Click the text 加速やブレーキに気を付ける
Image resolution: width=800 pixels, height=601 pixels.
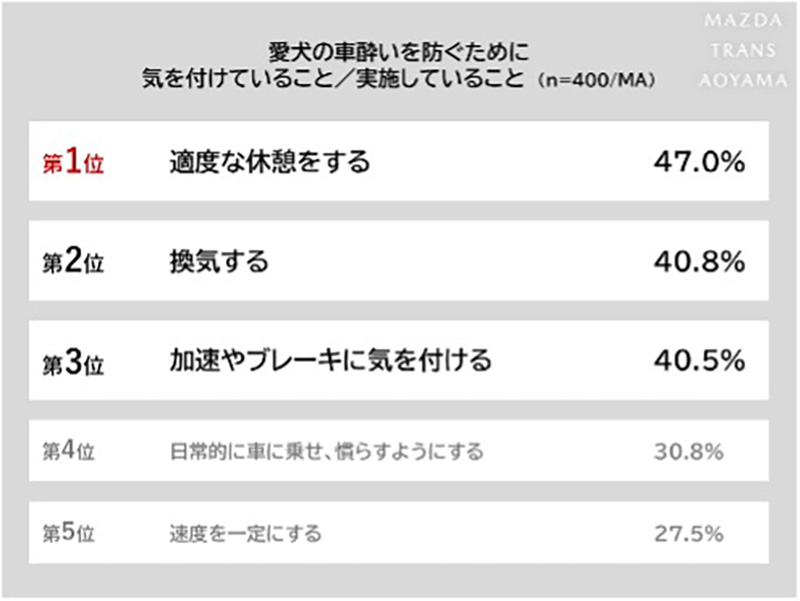point(330,361)
